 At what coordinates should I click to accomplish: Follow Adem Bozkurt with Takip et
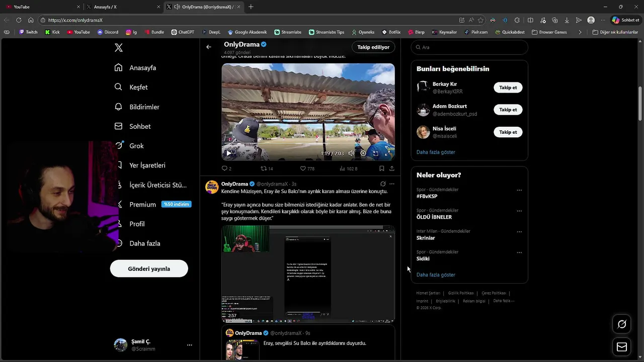coord(508,110)
